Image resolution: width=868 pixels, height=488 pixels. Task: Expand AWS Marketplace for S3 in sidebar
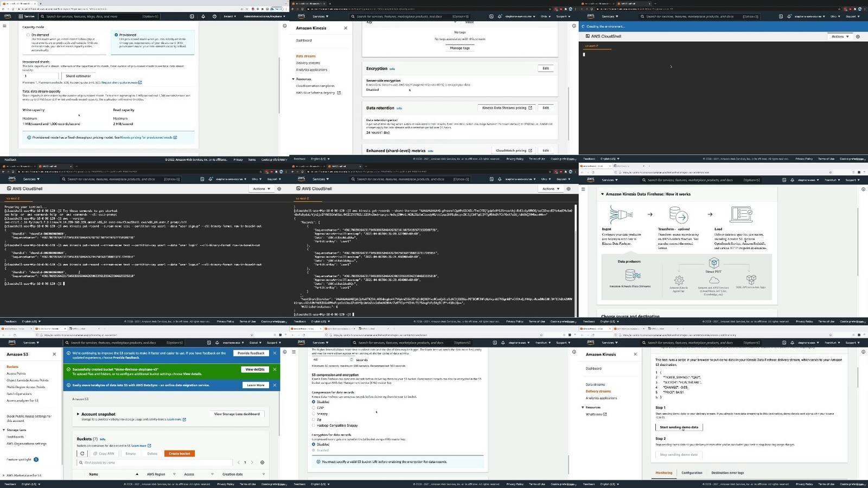coord(4,476)
